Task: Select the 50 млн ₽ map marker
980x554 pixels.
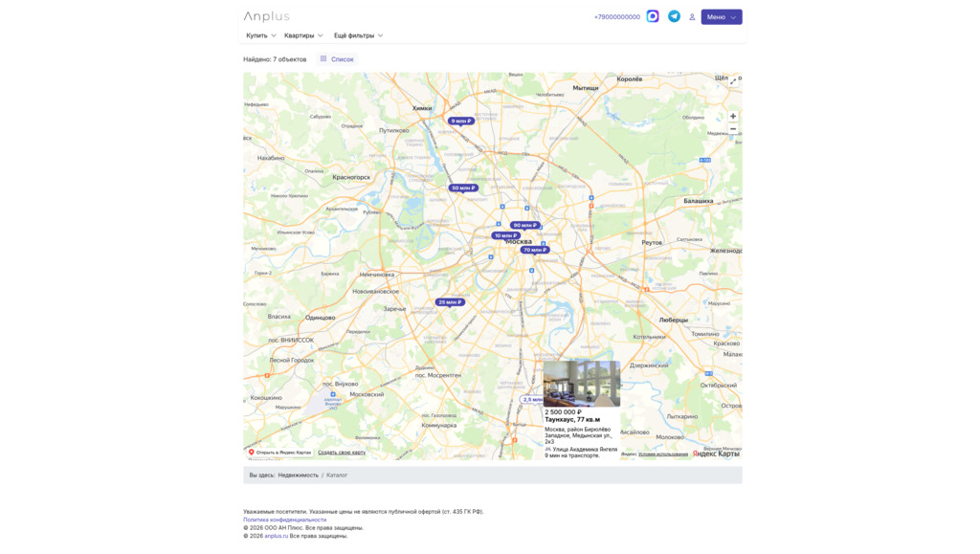Action: click(x=463, y=188)
